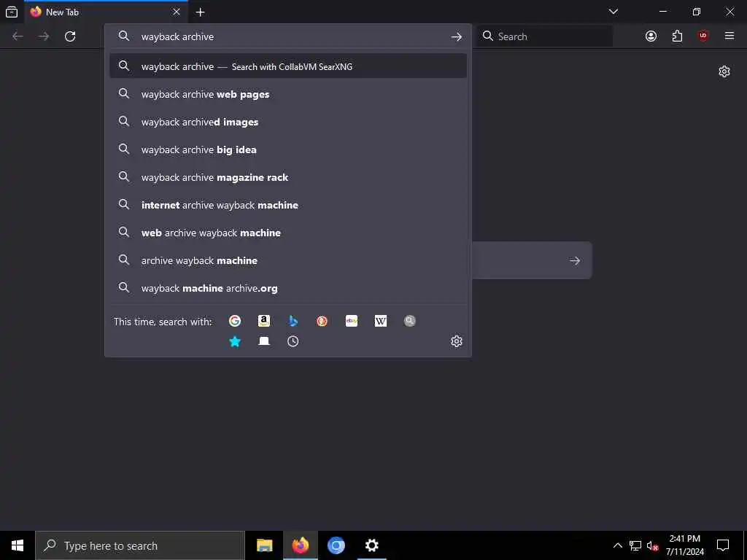The image size is (747, 560).
Task: Show hidden system tray icons
Action: click(x=617, y=545)
